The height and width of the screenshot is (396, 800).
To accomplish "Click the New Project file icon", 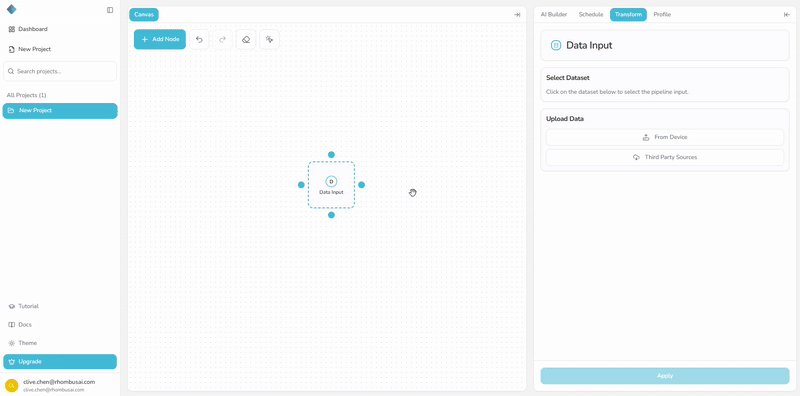I will point(12,49).
